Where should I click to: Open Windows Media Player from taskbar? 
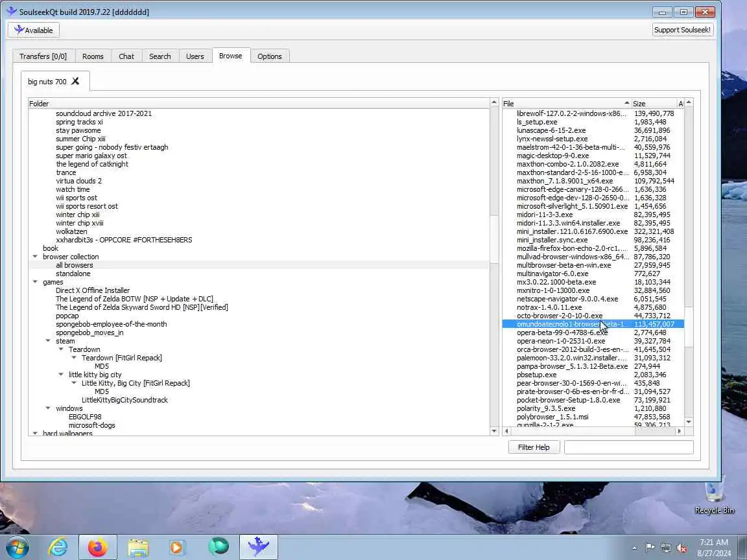[177, 547]
